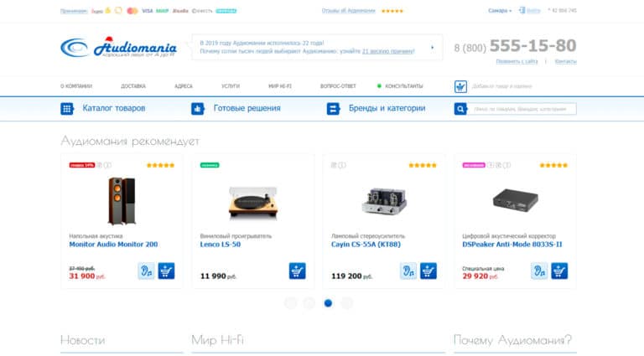Open Мир Hi-Fi menu item
Viewport: 644px width, 356px height.
click(280, 86)
